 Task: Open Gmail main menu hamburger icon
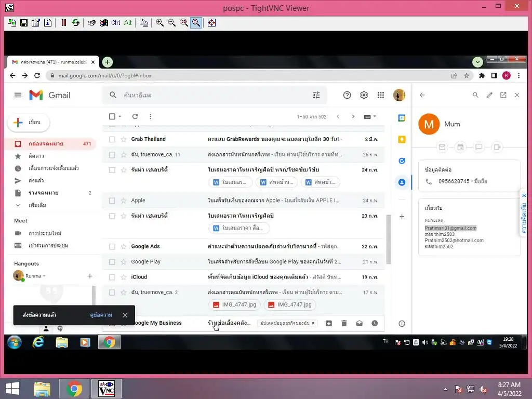18,95
